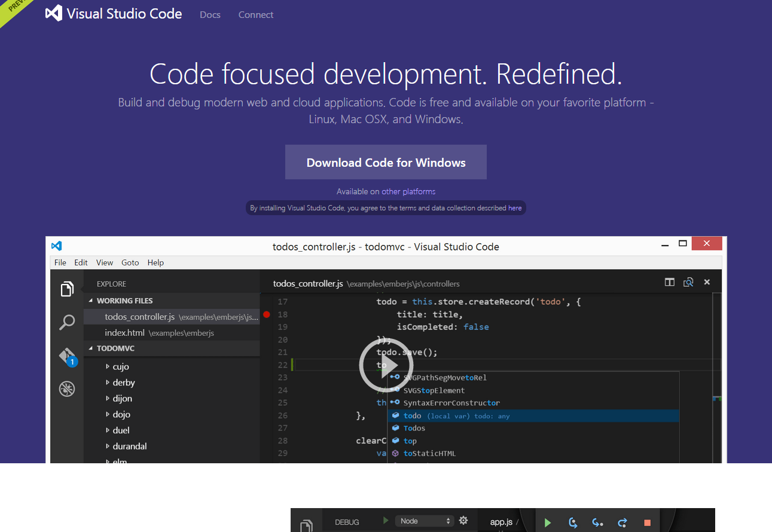The width and height of the screenshot is (772, 532).
Task: Choose SyntaxErrorConstructor suggestion
Action: pos(533,403)
